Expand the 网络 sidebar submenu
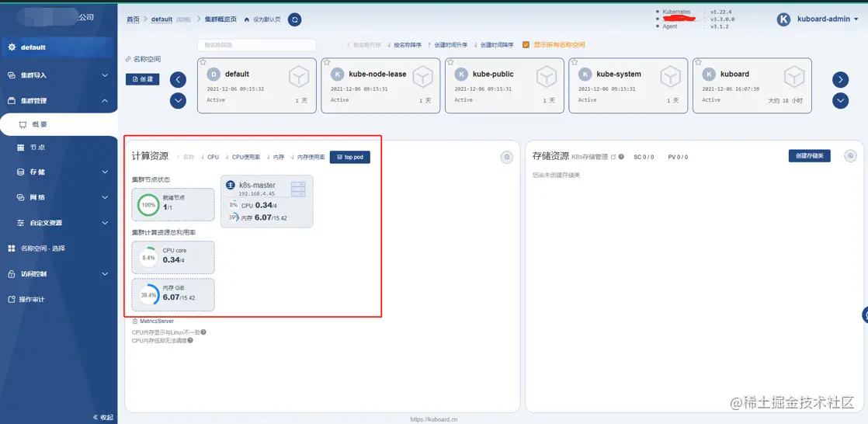 tap(59, 197)
